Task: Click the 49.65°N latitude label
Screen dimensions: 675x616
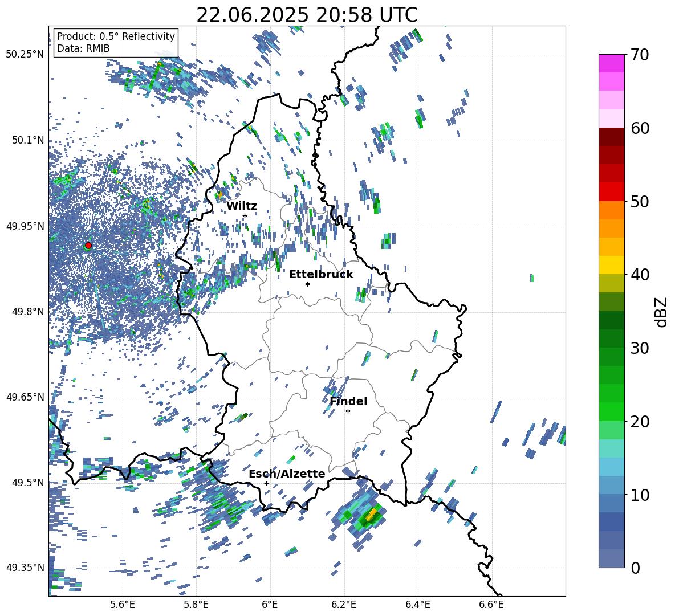Action: point(25,397)
